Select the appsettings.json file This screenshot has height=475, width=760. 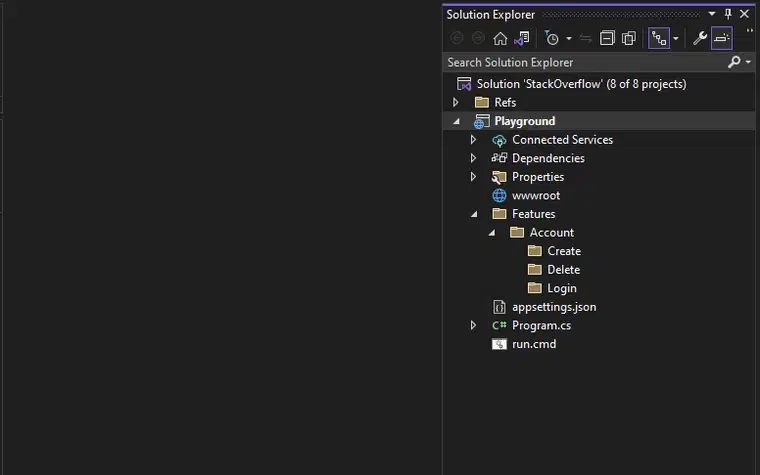pyautogui.click(x=554, y=307)
